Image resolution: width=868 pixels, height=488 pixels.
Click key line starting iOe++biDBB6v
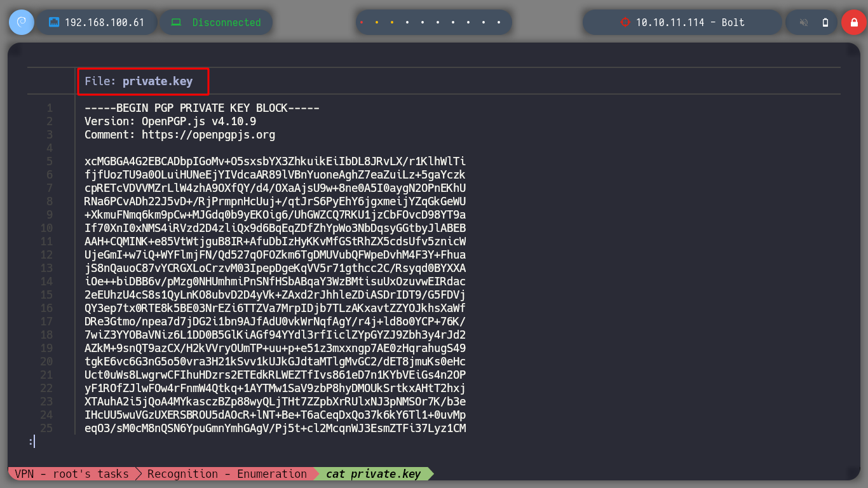coord(275,281)
